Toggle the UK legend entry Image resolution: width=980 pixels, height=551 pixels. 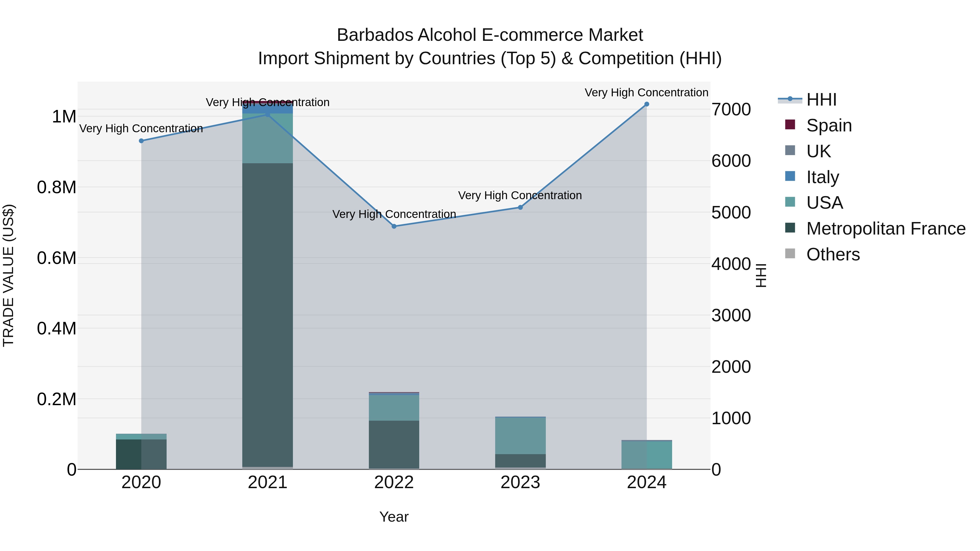pos(807,151)
